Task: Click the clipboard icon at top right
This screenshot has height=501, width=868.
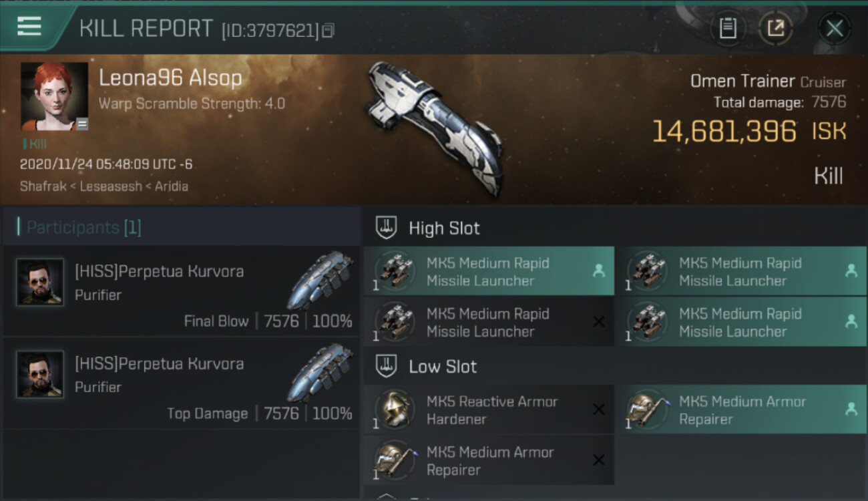Action: coord(728,29)
